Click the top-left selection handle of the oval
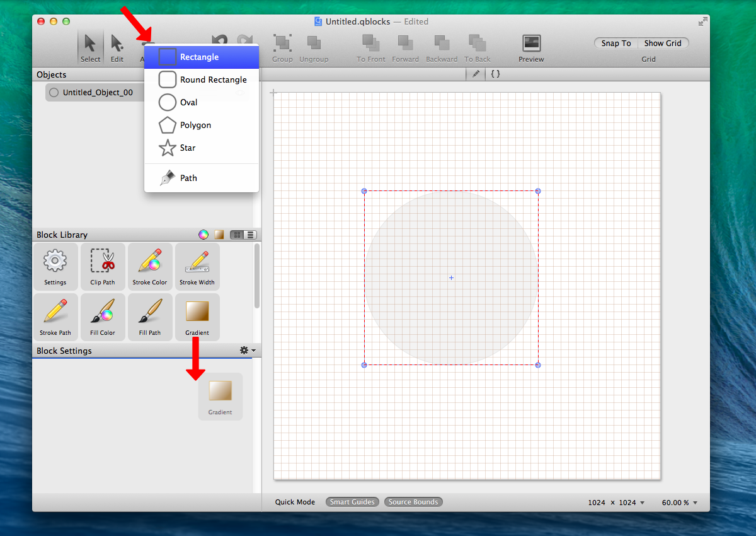756x536 pixels. click(x=364, y=191)
